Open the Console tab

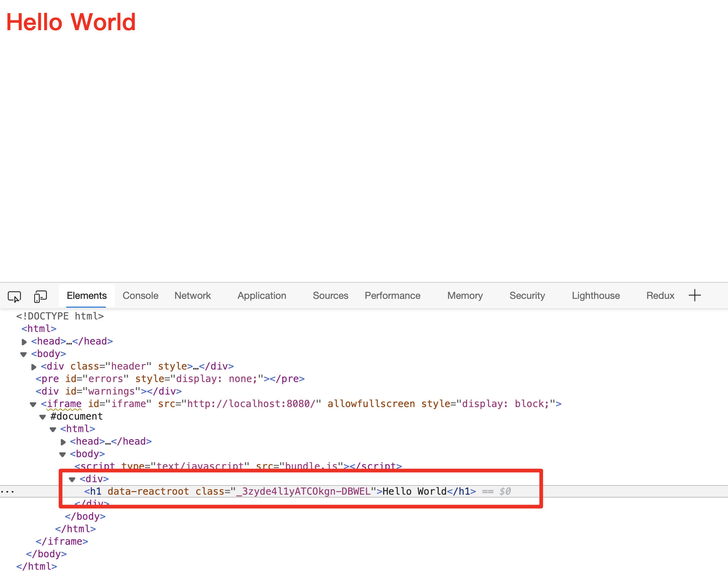coord(140,296)
